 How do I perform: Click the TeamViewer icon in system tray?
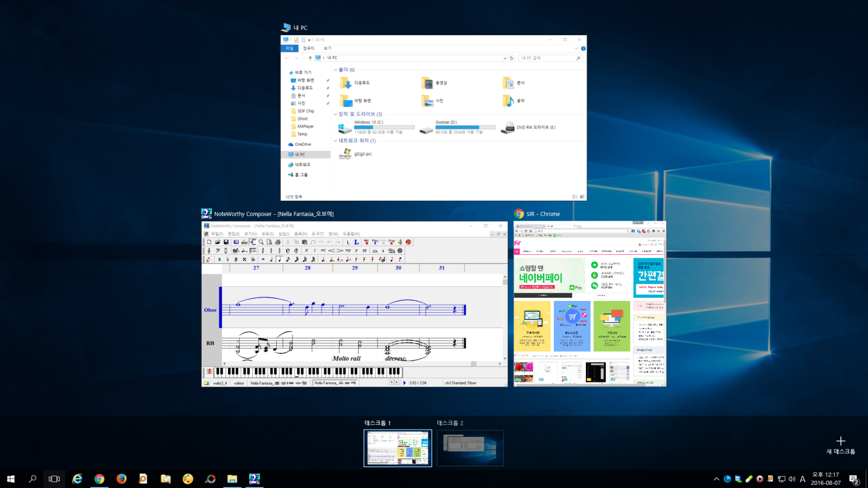pyautogui.click(x=738, y=479)
